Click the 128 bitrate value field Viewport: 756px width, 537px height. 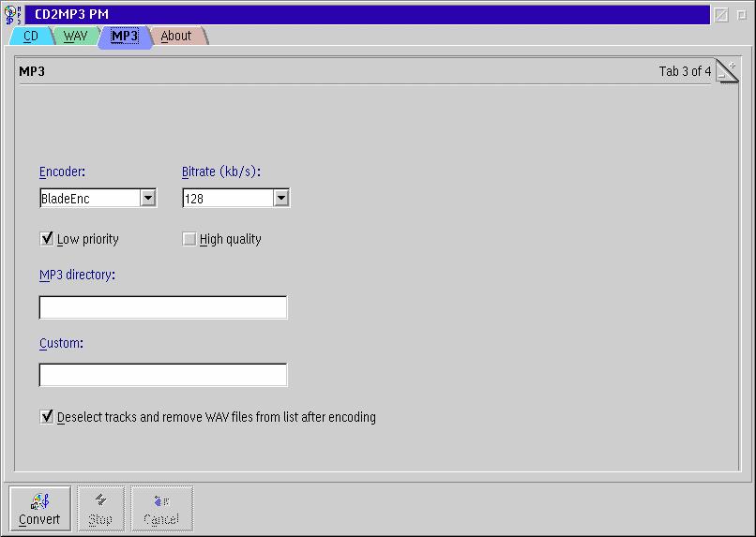pyautogui.click(x=228, y=198)
